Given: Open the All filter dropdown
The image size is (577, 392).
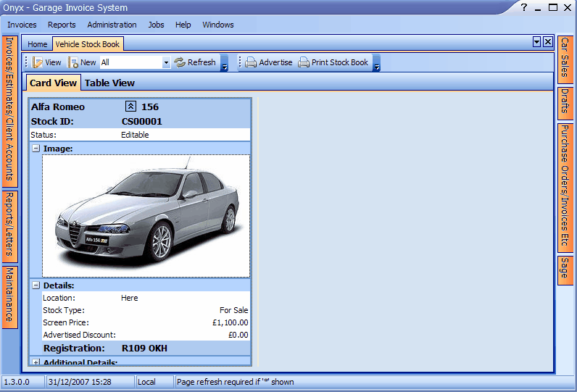Looking at the screenshot, I should 166,62.
